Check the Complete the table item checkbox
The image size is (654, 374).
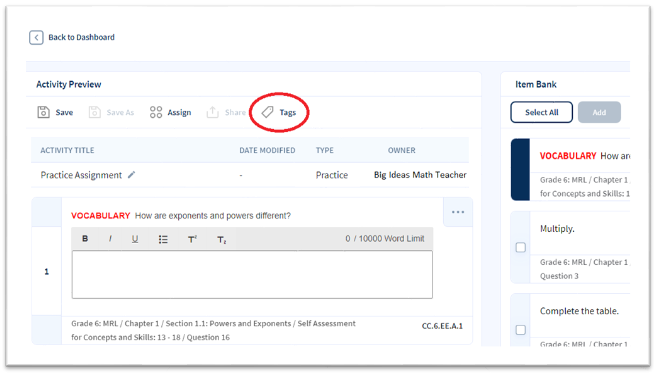coord(521,330)
